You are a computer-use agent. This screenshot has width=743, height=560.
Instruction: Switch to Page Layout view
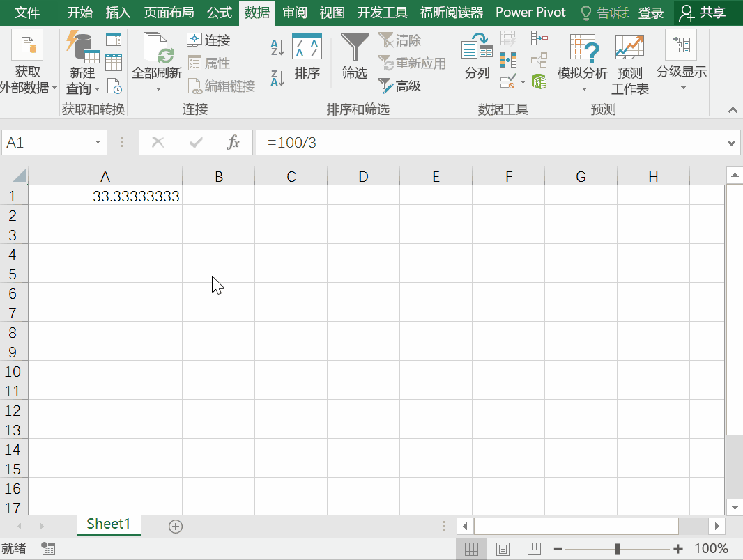503,549
